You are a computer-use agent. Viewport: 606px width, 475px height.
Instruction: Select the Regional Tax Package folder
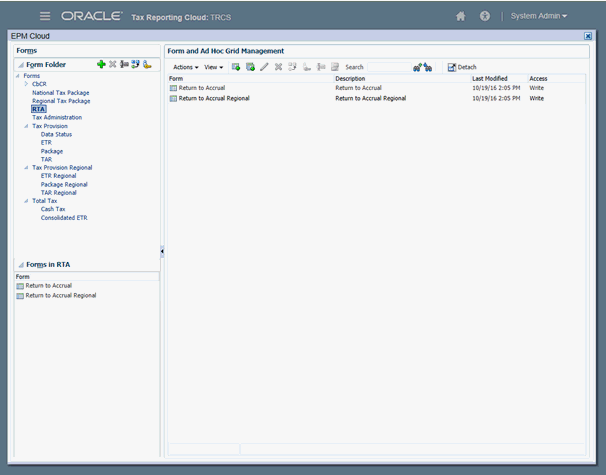point(61,101)
